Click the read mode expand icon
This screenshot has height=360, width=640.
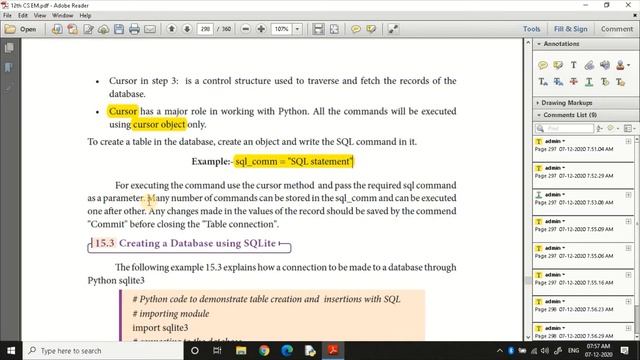[x=393, y=29]
